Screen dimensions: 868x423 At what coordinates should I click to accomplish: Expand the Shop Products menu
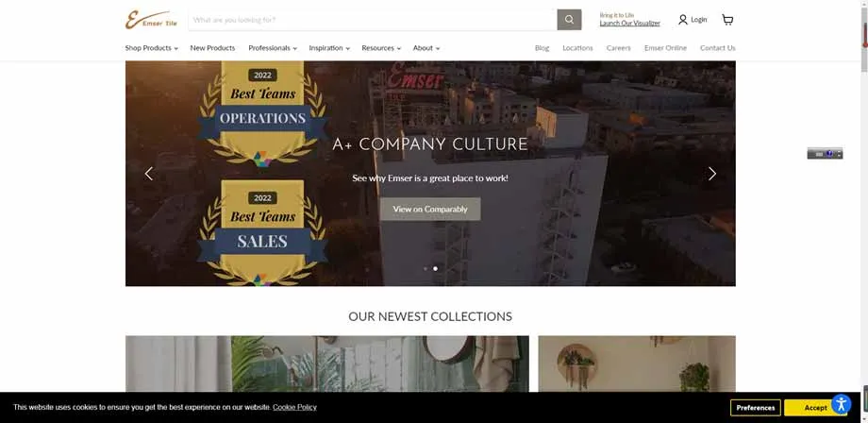[x=151, y=48]
